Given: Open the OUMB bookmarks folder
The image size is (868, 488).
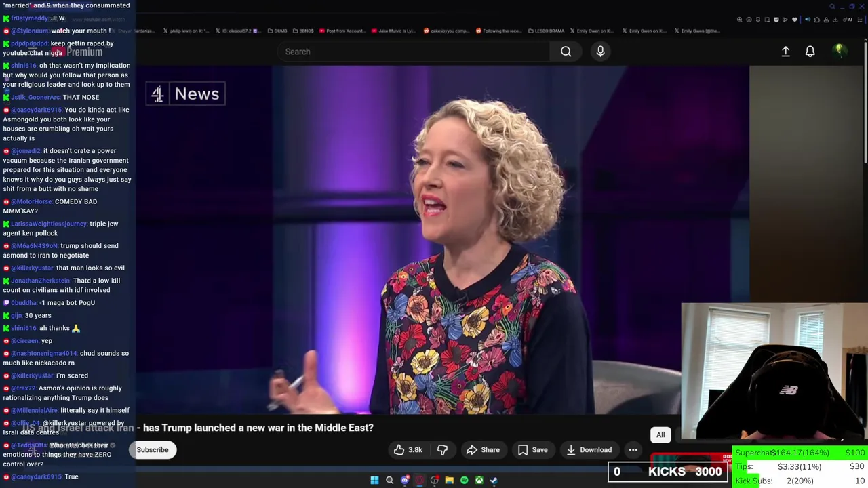Looking at the screenshot, I should 277,30.
